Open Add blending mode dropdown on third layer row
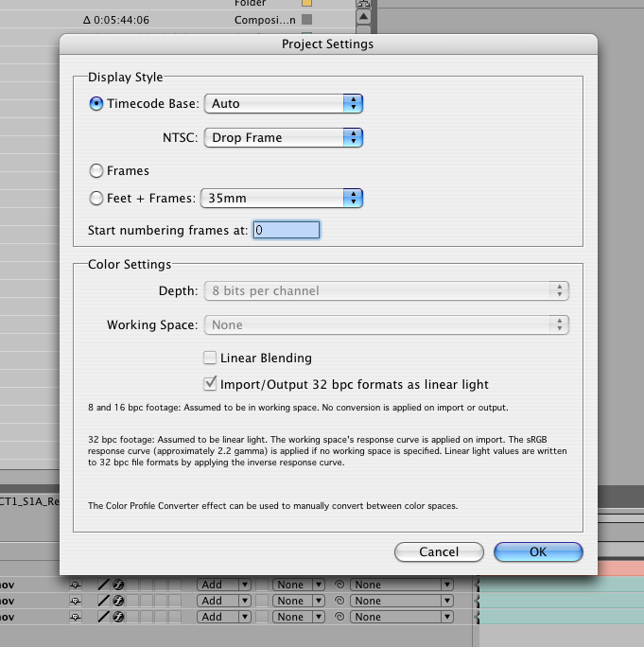Viewport: 644px width, 647px height. 223,617
